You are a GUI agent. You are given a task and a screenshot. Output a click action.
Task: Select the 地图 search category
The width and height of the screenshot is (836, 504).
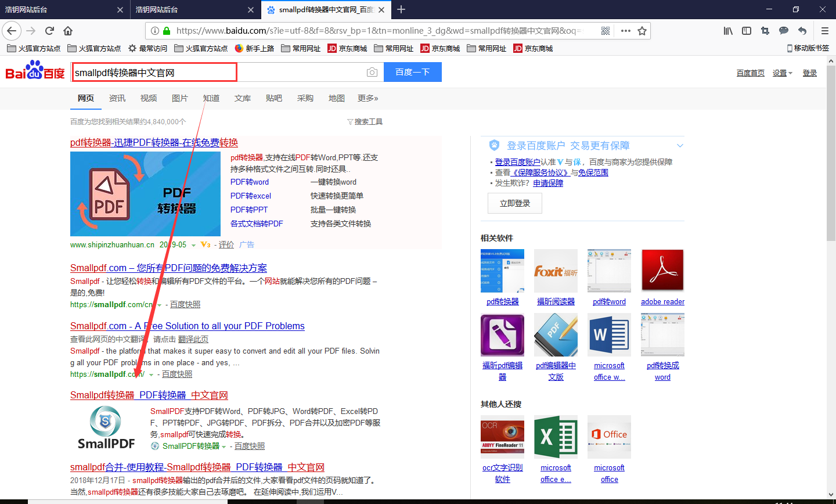pos(337,98)
